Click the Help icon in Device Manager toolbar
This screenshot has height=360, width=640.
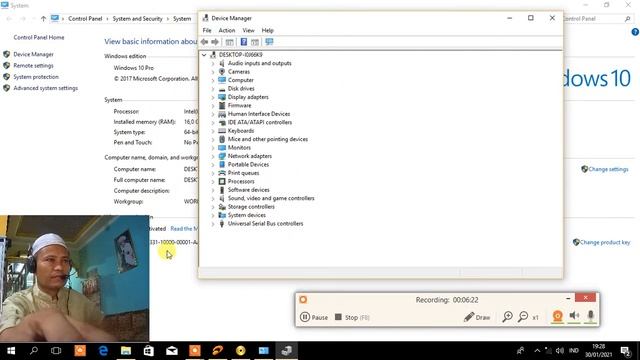click(x=244, y=42)
